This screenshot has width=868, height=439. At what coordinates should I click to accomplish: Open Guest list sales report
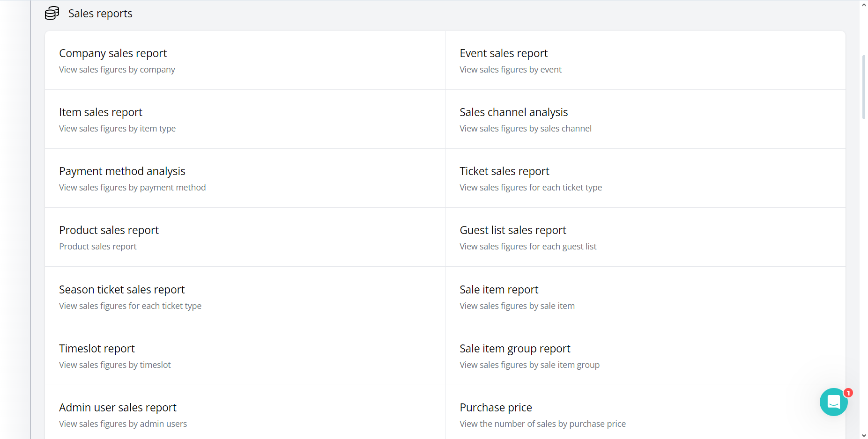[513, 230]
